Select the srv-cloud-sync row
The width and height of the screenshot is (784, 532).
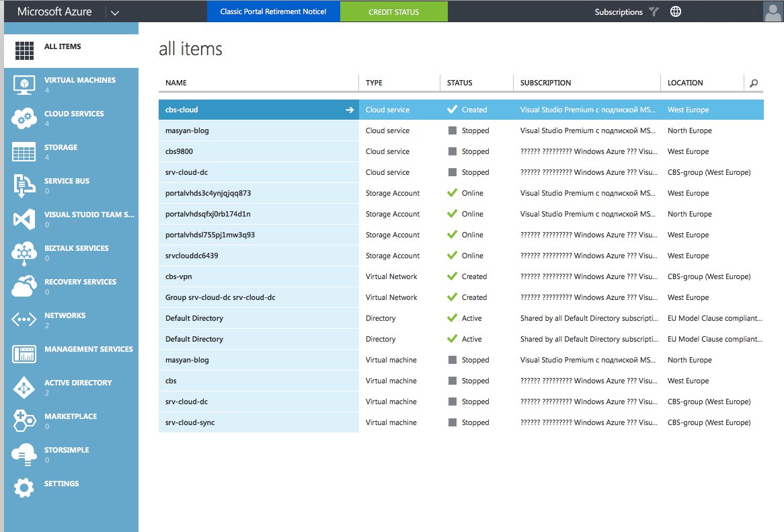[461, 422]
